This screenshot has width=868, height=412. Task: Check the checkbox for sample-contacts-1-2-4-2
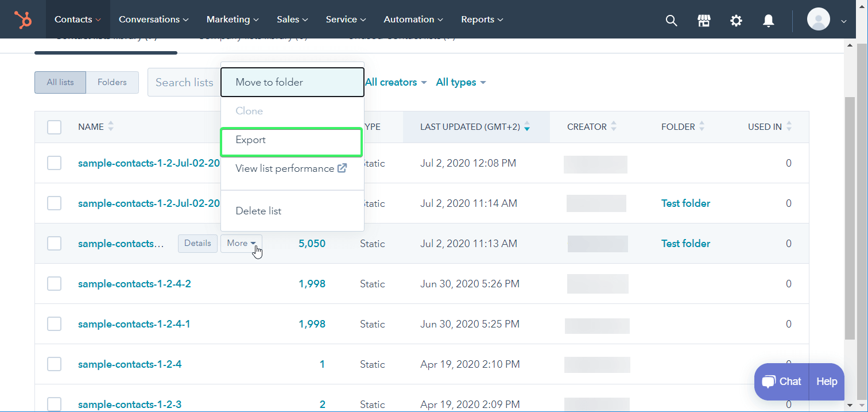pos(54,283)
